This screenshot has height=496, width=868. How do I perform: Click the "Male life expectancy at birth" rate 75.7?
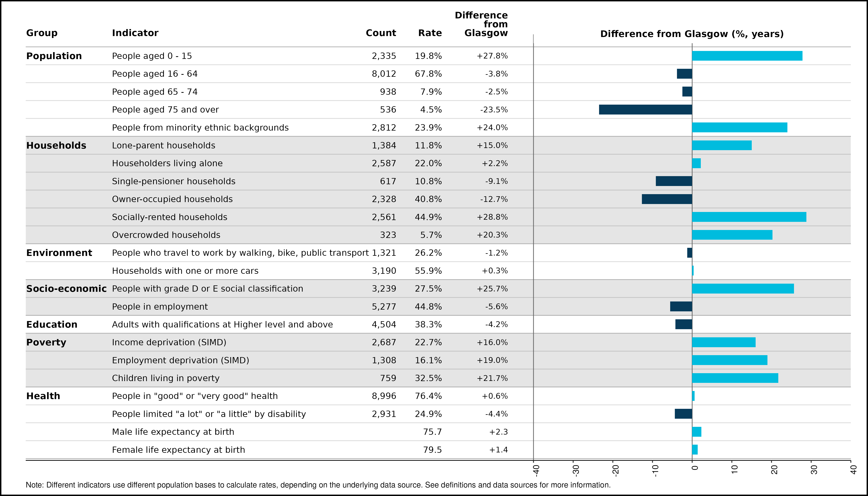(432, 432)
